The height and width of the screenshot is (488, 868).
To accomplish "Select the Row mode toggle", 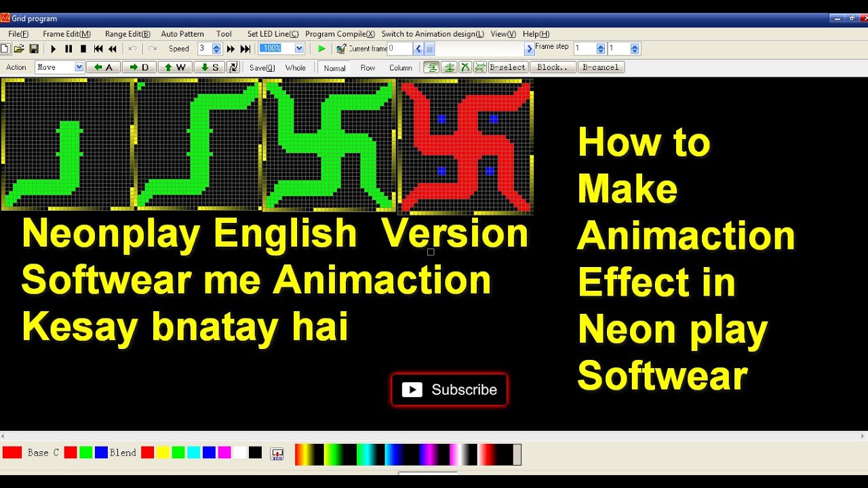I will pos(368,68).
